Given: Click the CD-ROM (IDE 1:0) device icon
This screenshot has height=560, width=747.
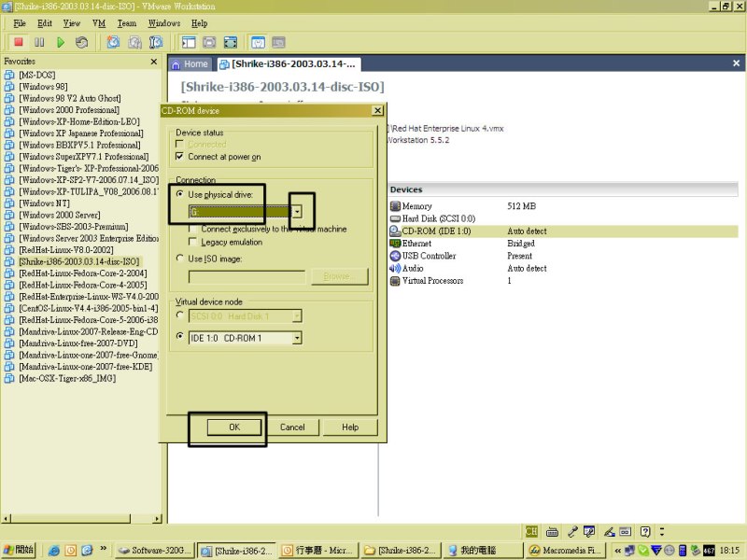Looking at the screenshot, I should point(395,231).
